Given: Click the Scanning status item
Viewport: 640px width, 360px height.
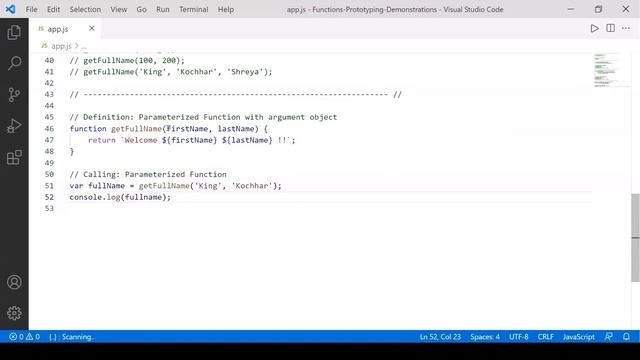Looking at the screenshot, I should click(71, 337).
